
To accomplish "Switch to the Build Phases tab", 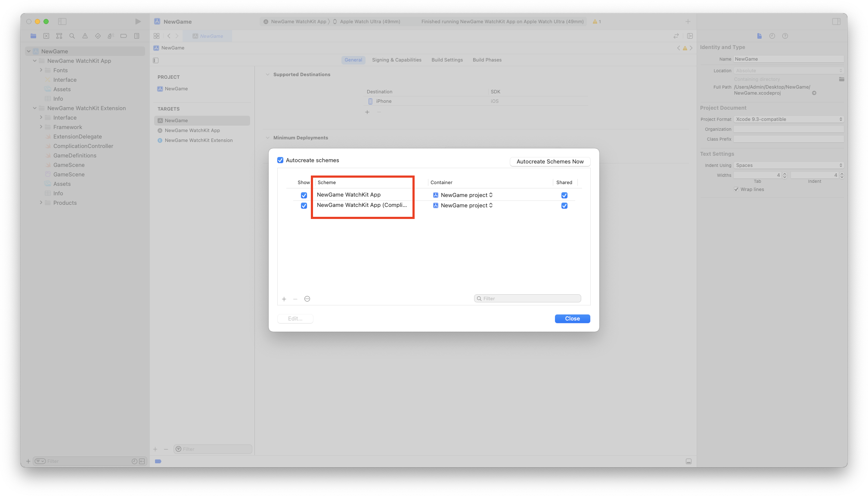I will coord(487,60).
